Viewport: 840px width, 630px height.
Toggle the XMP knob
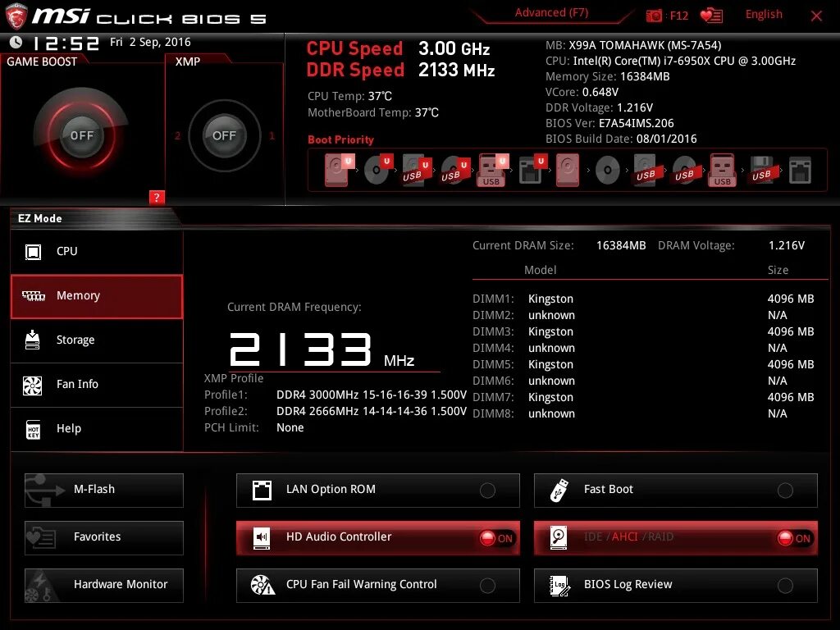coord(224,135)
